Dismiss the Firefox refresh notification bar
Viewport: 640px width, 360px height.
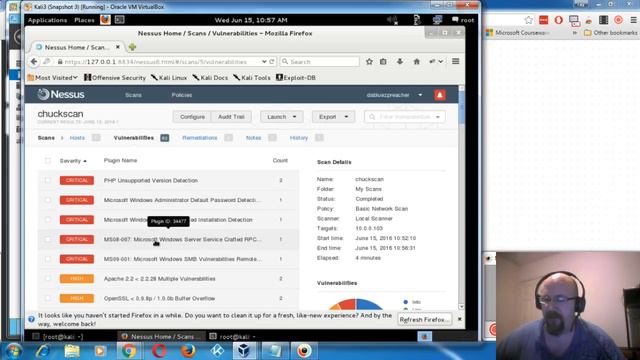pos(460,319)
